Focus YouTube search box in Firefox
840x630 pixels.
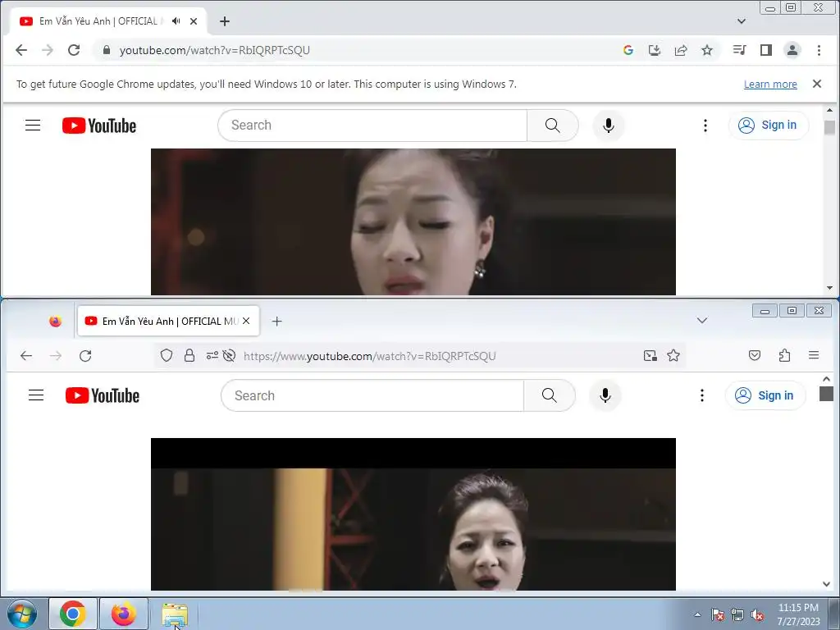click(x=372, y=395)
